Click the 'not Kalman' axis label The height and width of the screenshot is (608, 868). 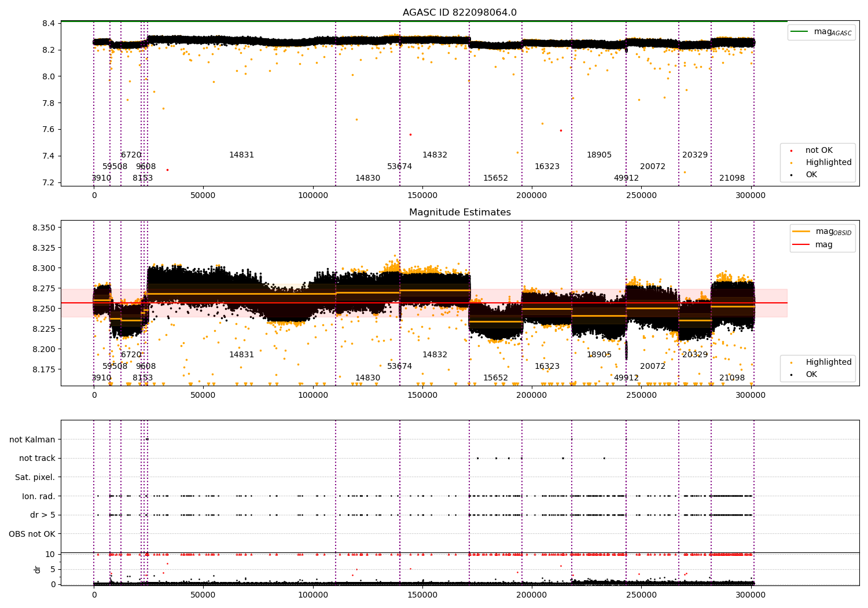tap(32, 439)
